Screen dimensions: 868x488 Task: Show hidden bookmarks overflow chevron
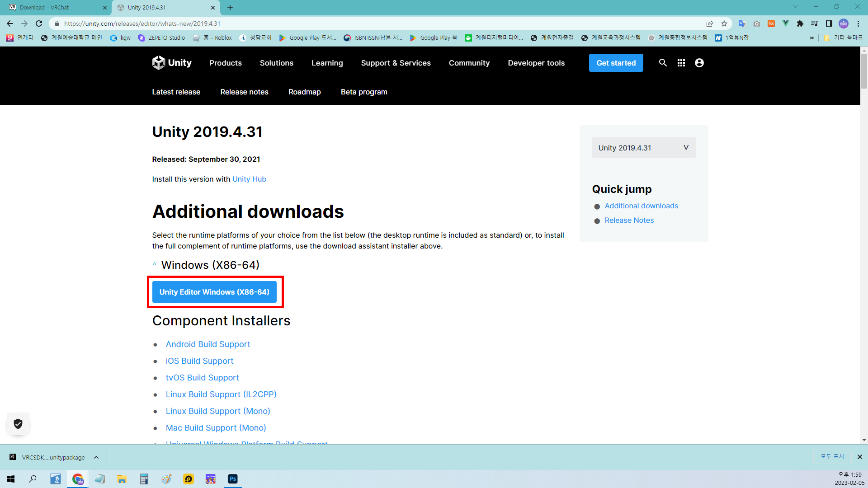click(x=812, y=38)
